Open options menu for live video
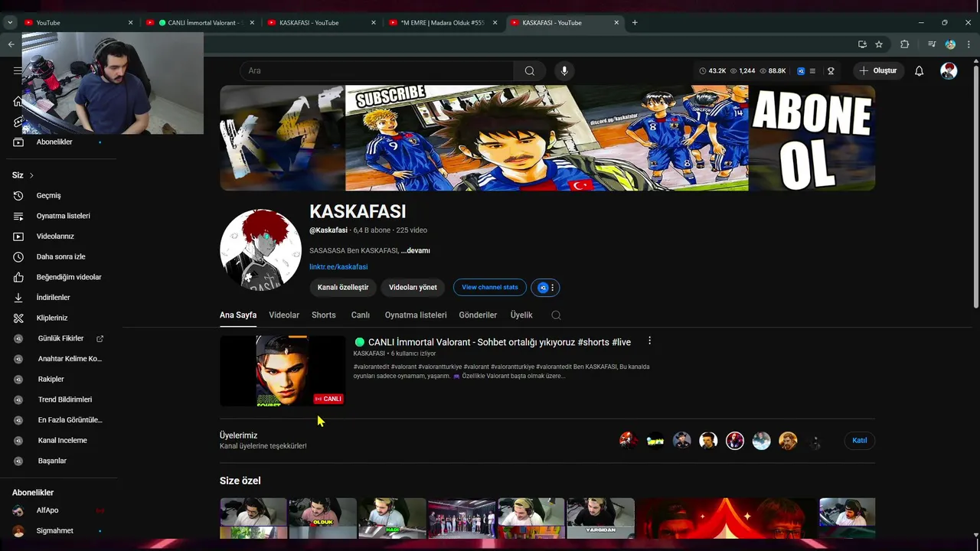Image resolution: width=980 pixels, height=551 pixels. tap(649, 341)
